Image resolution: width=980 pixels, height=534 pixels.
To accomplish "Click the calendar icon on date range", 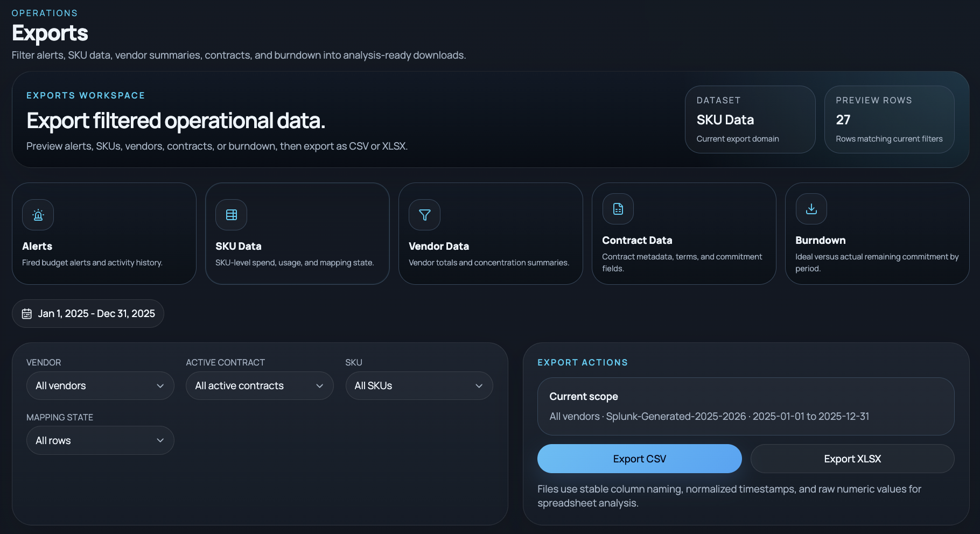I will click(x=26, y=313).
